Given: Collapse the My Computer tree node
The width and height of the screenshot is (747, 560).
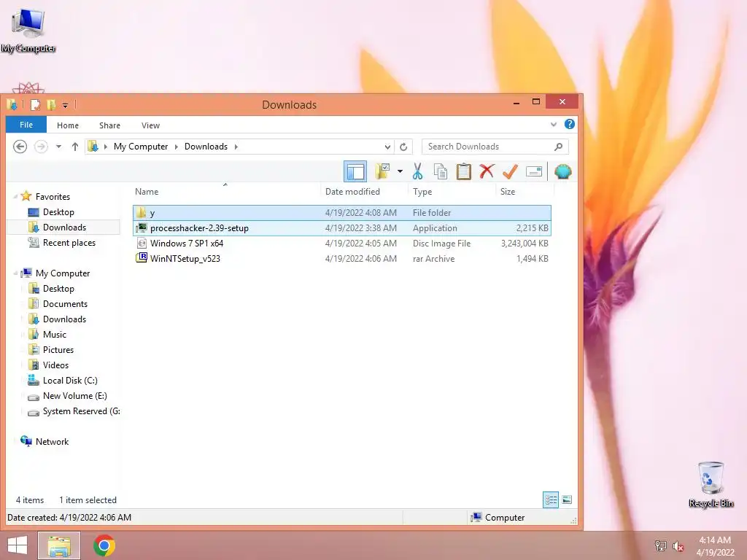Looking at the screenshot, I should (15, 273).
